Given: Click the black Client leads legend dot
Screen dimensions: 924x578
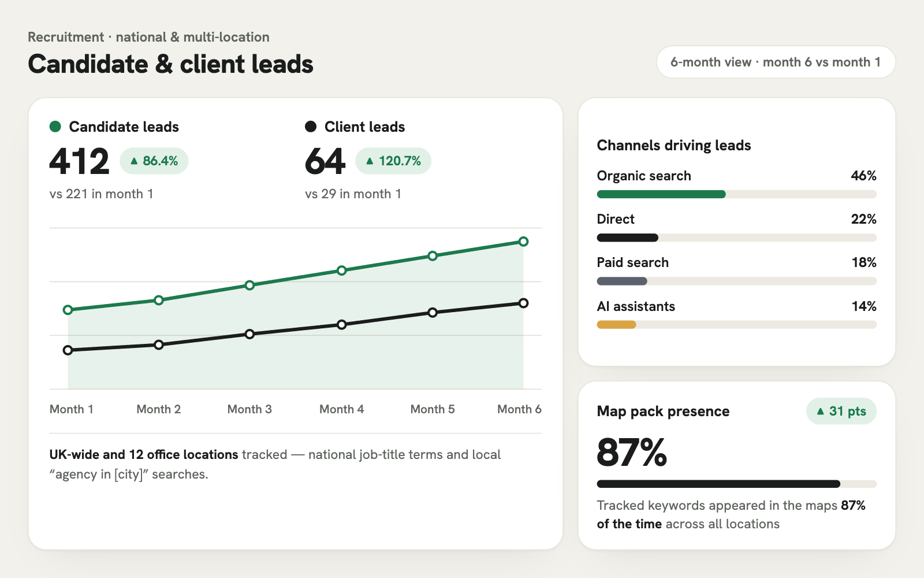Looking at the screenshot, I should tap(311, 127).
